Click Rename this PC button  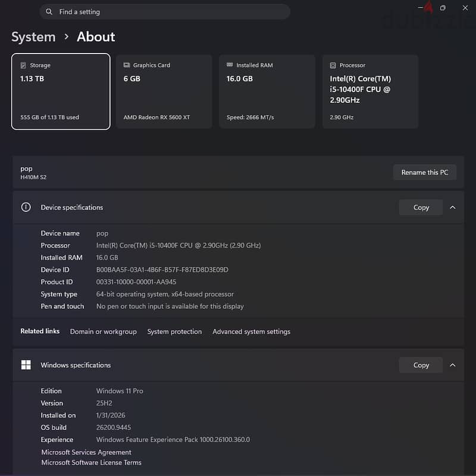[x=425, y=173]
